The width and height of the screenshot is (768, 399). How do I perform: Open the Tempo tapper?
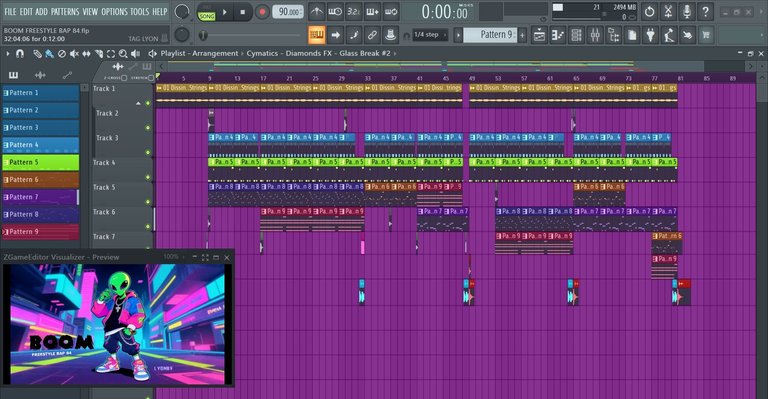click(669, 35)
